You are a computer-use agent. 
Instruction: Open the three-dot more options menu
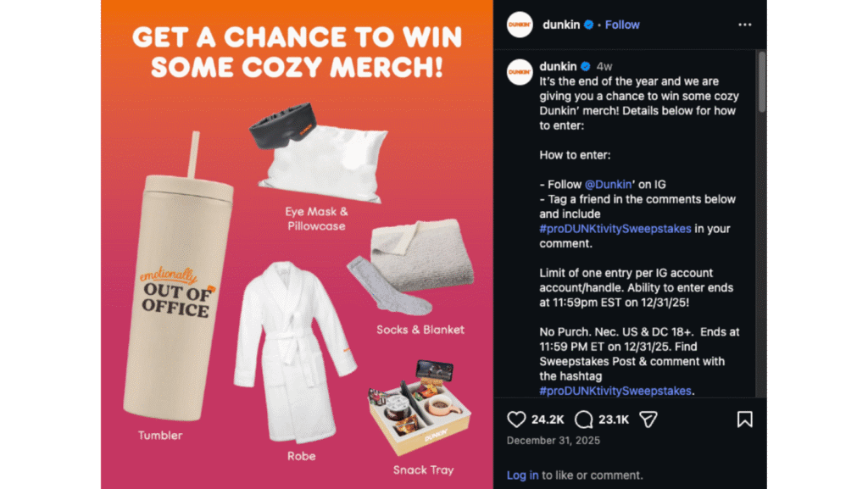tap(744, 25)
